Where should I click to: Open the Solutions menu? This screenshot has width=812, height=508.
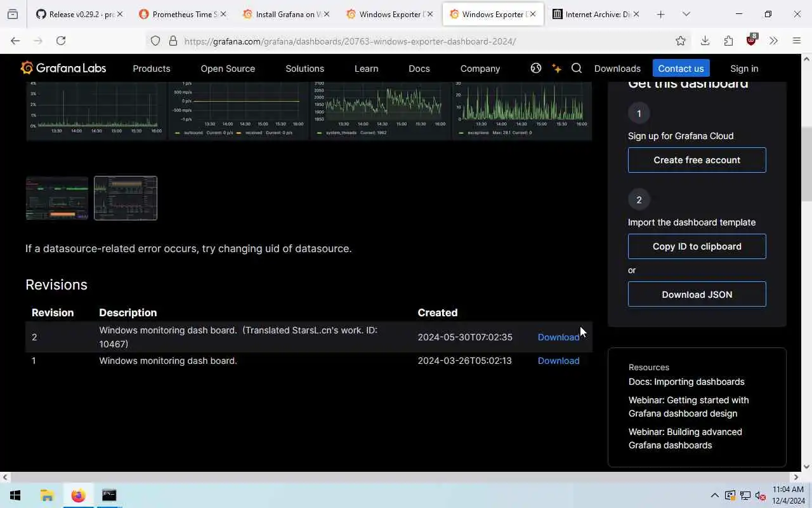tap(304, 69)
